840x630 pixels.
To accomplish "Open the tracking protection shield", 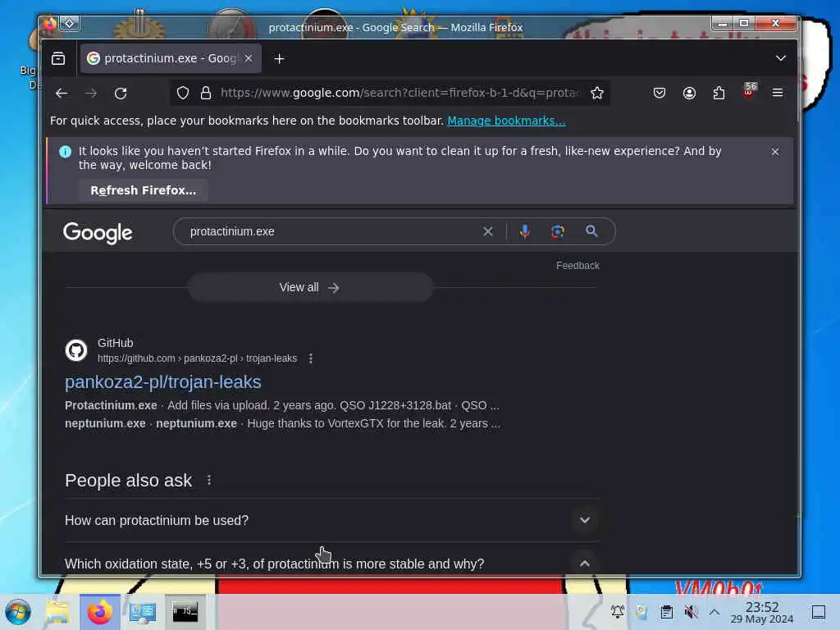I will click(x=183, y=94).
